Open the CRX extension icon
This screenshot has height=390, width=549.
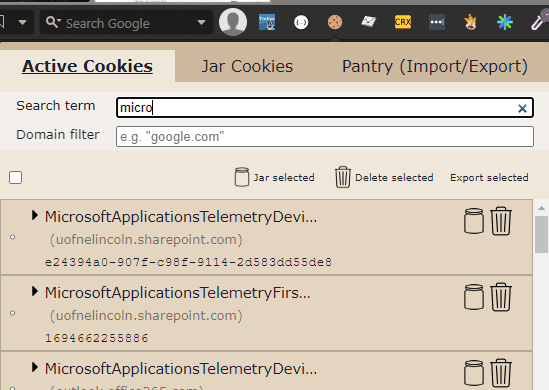click(403, 22)
